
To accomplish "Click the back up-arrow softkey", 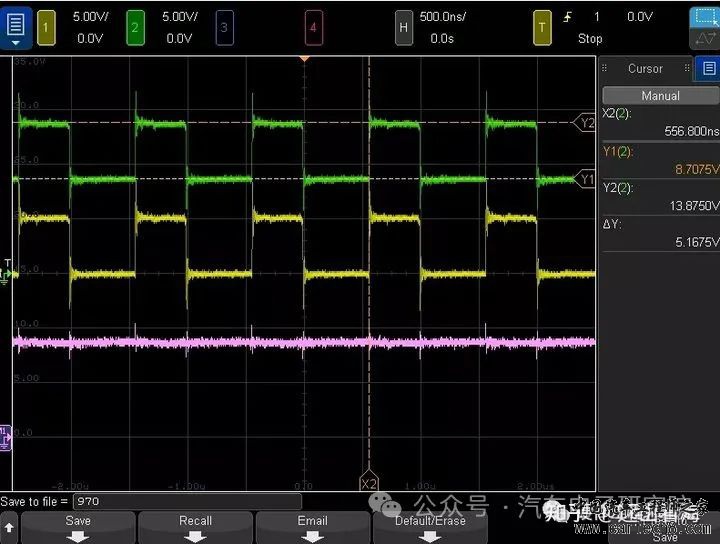I will 9,528.
